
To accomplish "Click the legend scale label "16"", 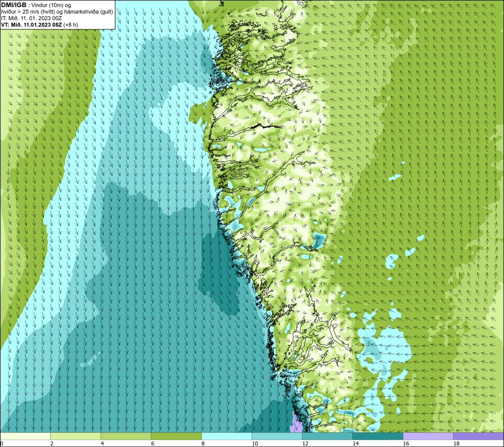I will [x=406, y=444].
